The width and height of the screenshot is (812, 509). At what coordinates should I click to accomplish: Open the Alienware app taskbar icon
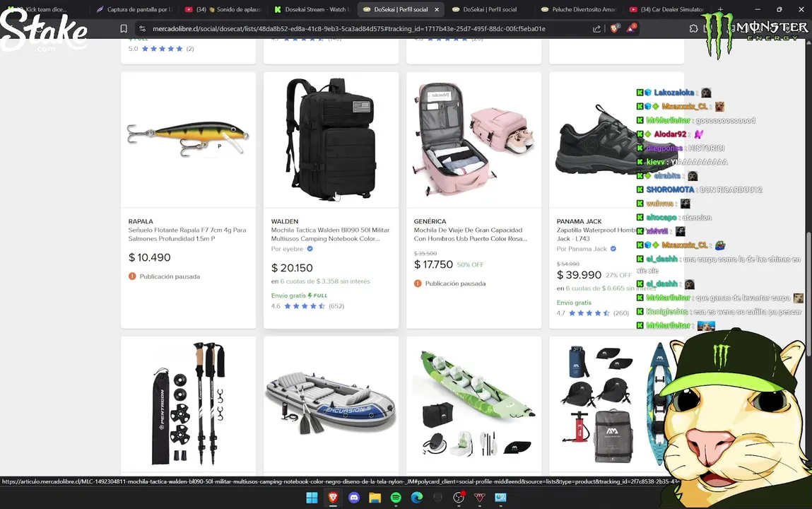437,498
